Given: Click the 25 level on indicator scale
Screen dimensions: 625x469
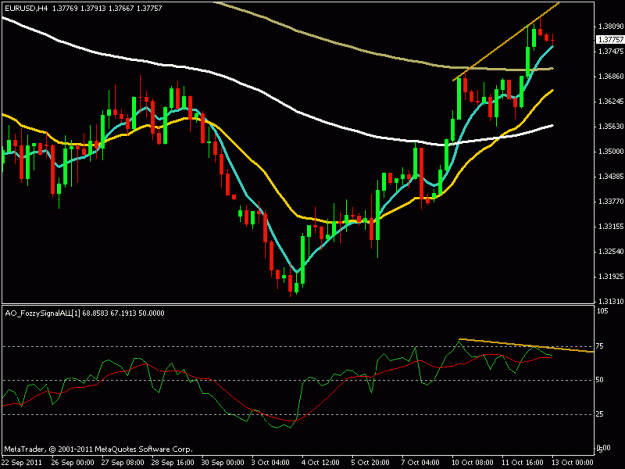Looking at the screenshot, I should tap(599, 414).
